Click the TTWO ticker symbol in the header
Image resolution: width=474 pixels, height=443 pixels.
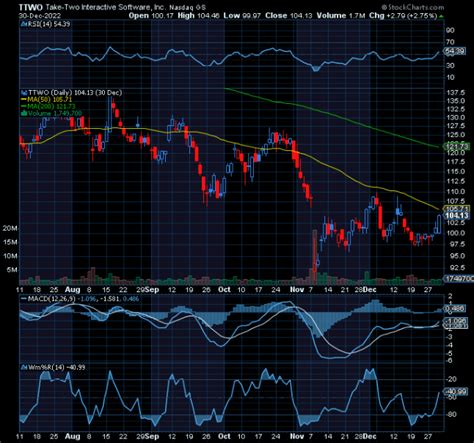(x=31, y=7)
